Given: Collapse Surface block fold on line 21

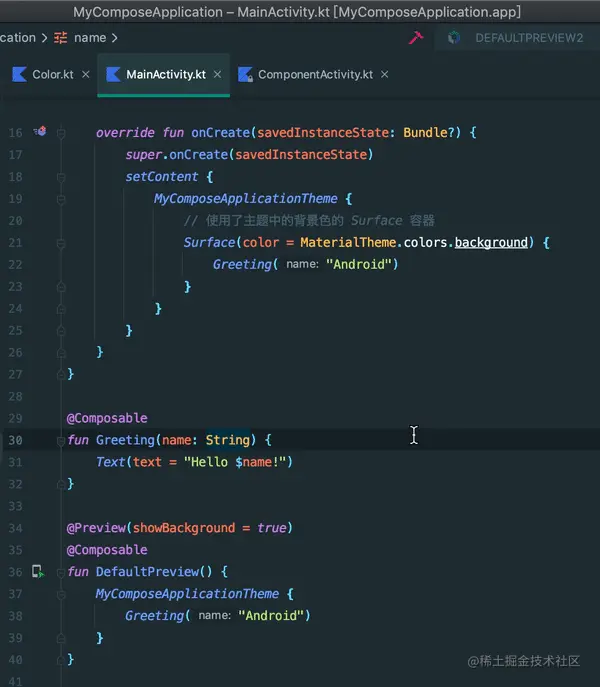Looking at the screenshot, I should click(61, 243).
